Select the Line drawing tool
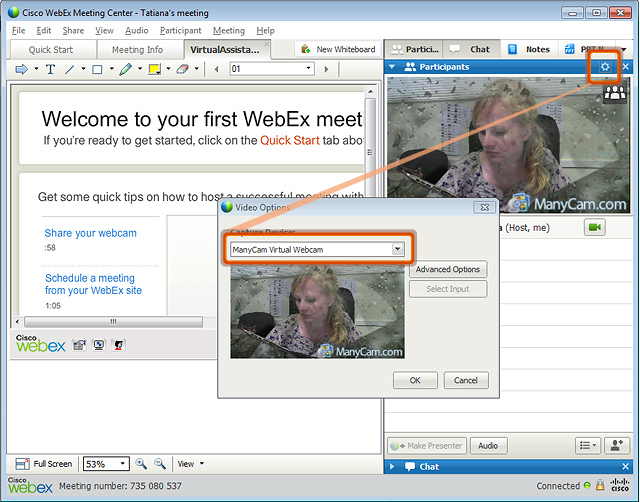 [x=70, y=69]
